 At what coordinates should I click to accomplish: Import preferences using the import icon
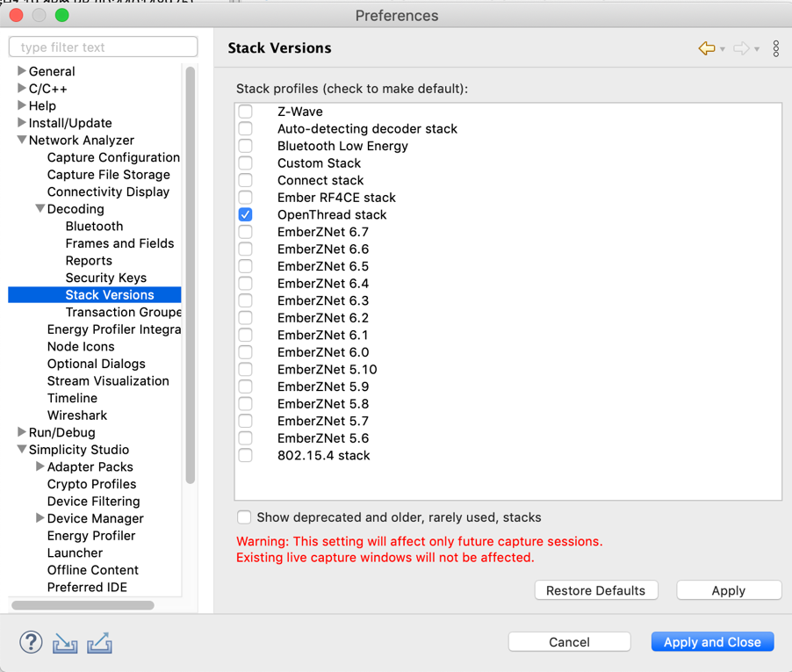(x=65, y=642)
